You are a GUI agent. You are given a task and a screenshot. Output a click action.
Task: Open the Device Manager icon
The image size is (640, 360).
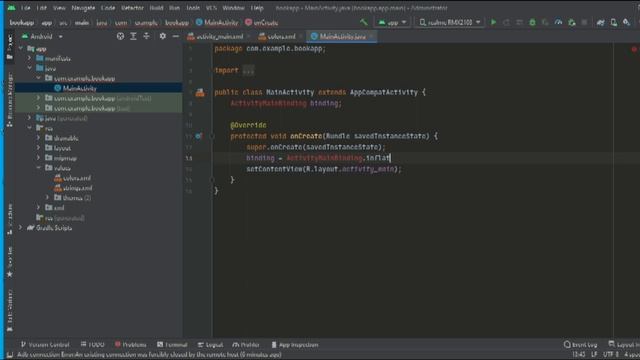(613, 22)
